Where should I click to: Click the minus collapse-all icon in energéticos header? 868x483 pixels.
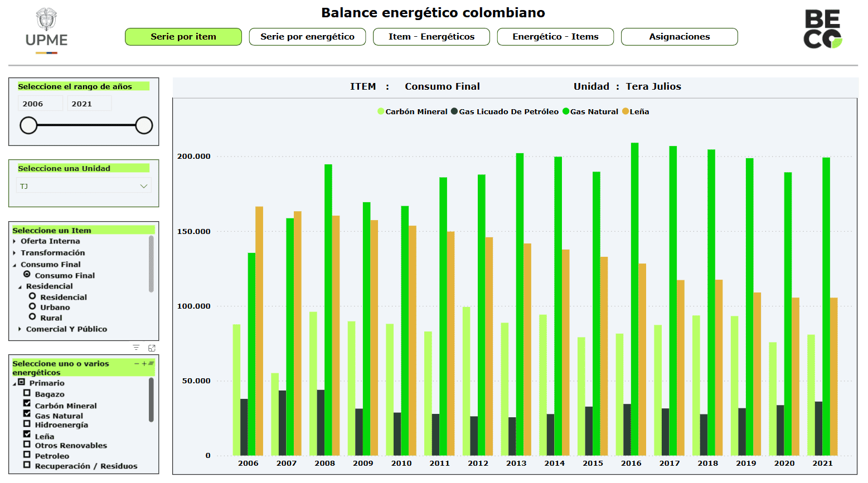click(137, 364)
